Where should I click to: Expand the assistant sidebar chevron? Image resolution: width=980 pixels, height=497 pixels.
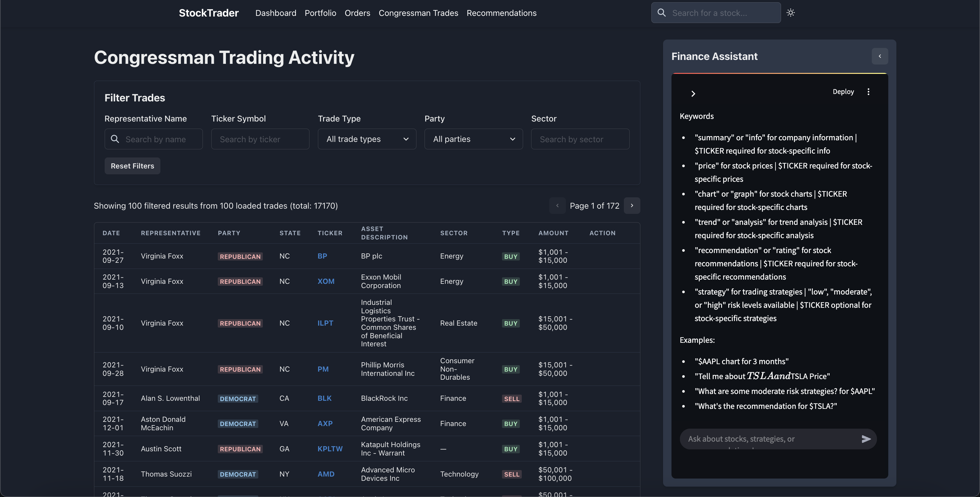[693, 94]
